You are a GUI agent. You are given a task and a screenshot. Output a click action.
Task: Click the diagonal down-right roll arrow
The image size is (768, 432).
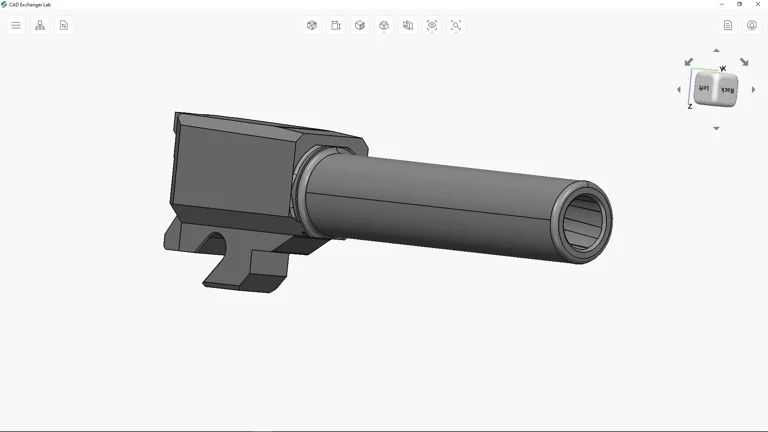click(744, 62)
